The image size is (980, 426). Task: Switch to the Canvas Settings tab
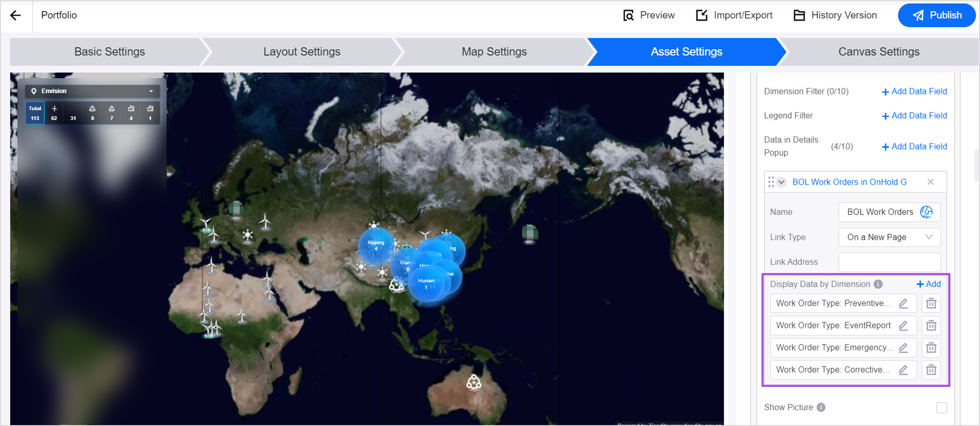(x=878, y=52)
